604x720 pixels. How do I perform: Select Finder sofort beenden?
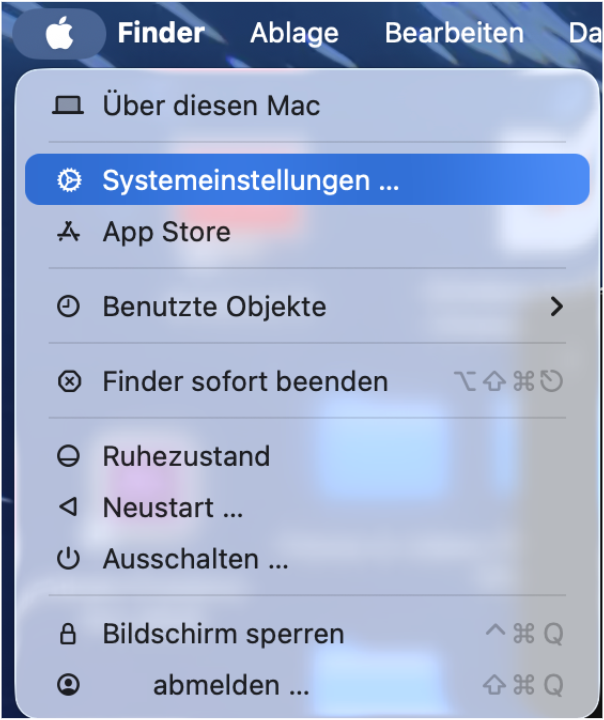(x=245, y=381)
